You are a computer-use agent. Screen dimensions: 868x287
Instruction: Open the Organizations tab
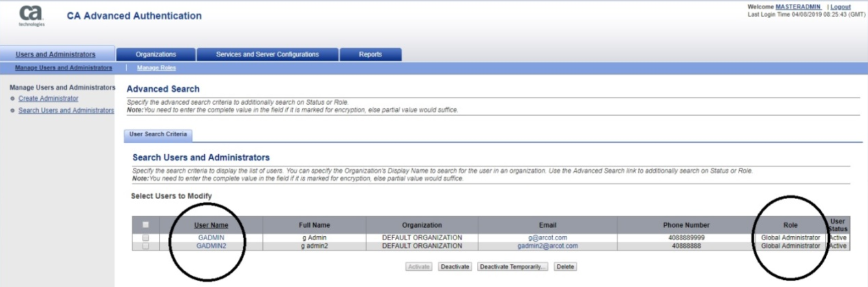point(156,54)
